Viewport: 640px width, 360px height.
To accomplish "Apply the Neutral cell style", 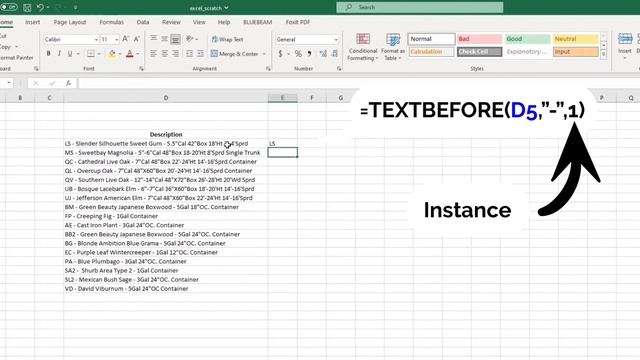I will pos(576,39).
